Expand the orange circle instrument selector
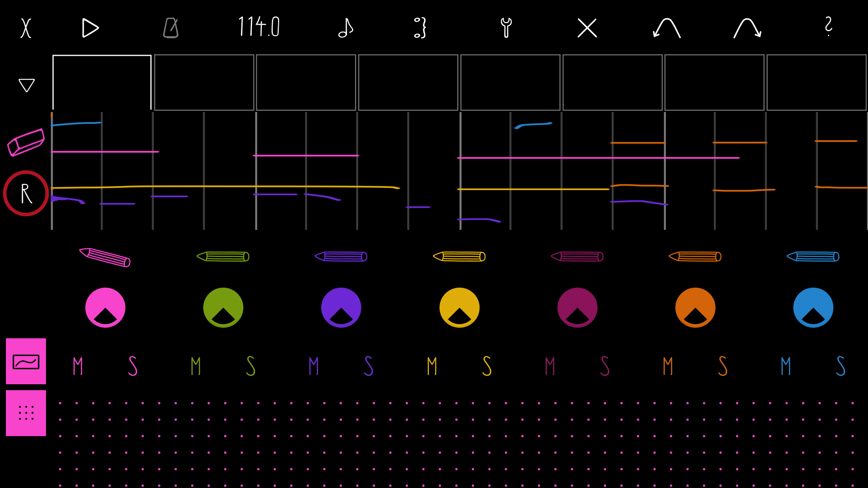This screenshot has height=488, width=868. click(x=695, y=308)
